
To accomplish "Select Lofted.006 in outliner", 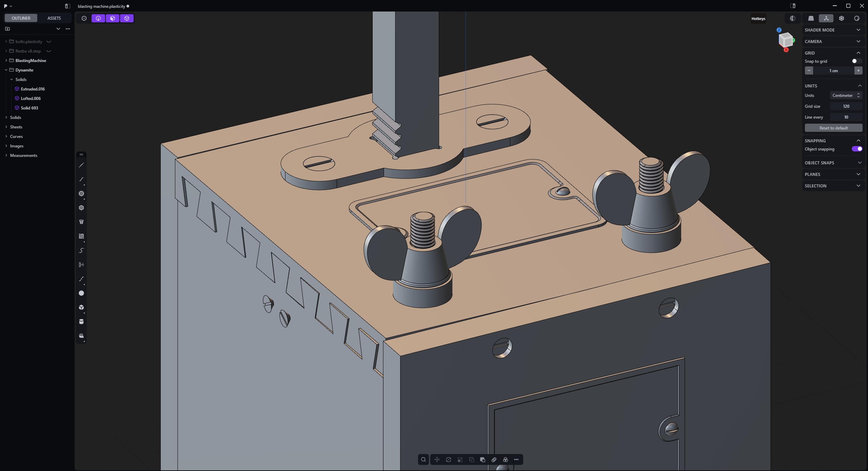I will tap(31, 98).
